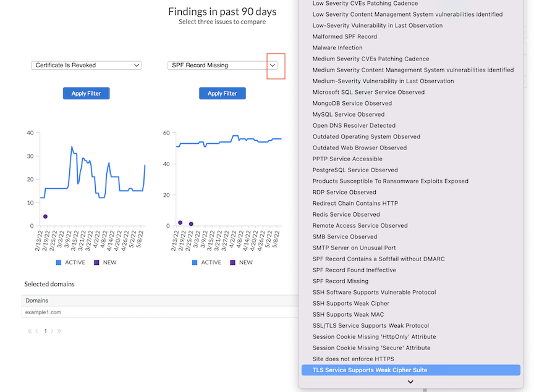Screen dimensions: 534x392
Task: Click page number 1 in pagination
Action: [45, 331]
